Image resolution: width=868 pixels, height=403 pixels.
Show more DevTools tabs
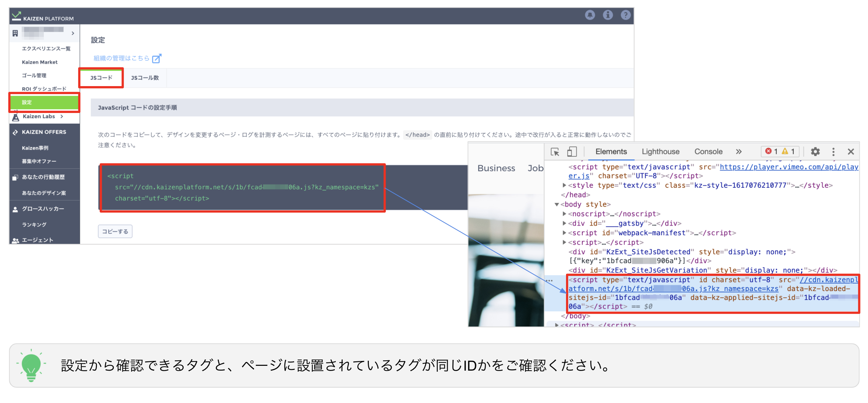(x=738, y=152)
